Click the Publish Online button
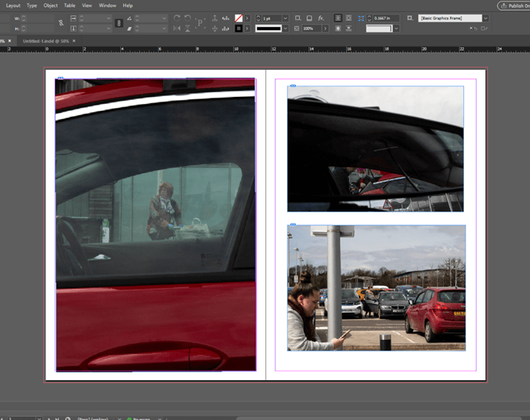530x420 pixels. point(512,5)
